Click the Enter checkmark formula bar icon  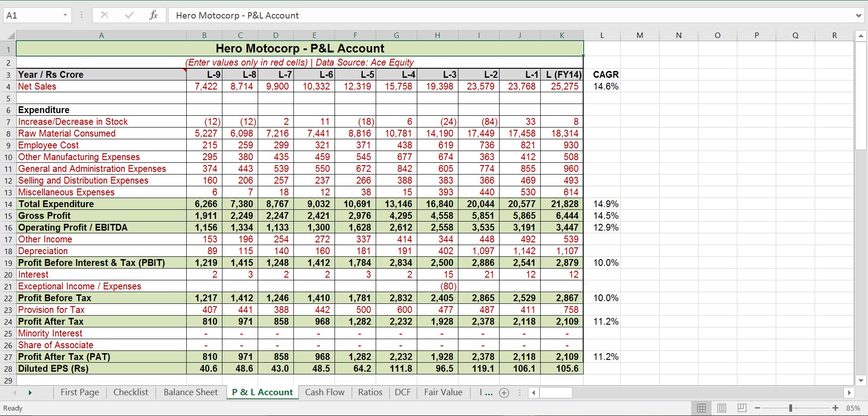click(129, 15)
